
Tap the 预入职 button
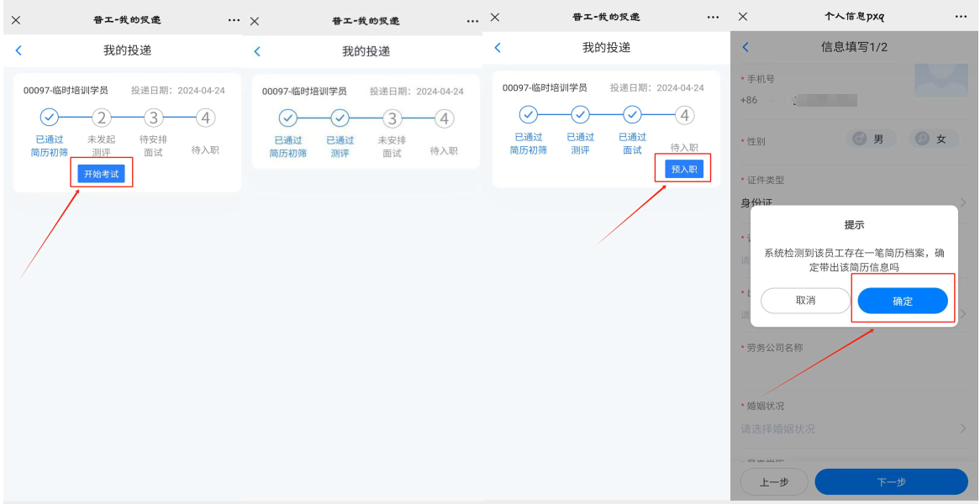(x=684, y=169)
